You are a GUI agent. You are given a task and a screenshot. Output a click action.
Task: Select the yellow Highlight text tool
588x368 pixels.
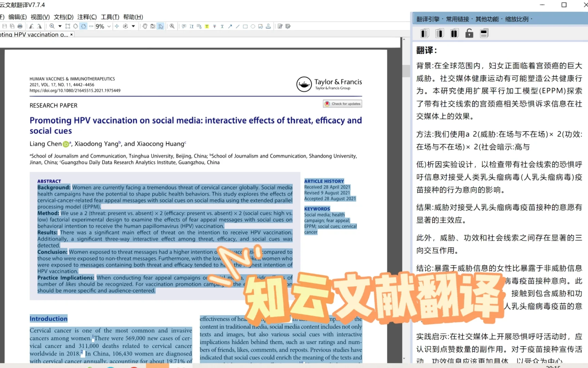207,26
